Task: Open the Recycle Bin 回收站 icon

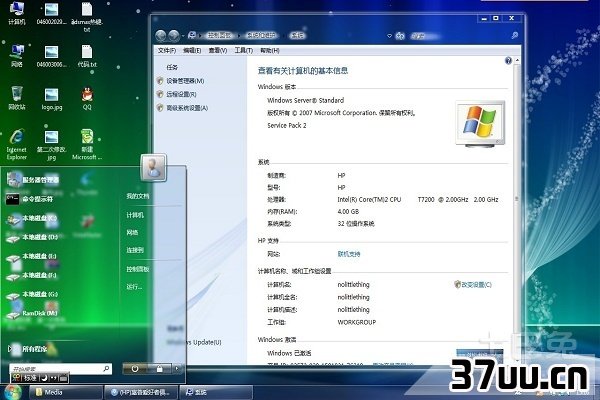Action: coord(17,98)
